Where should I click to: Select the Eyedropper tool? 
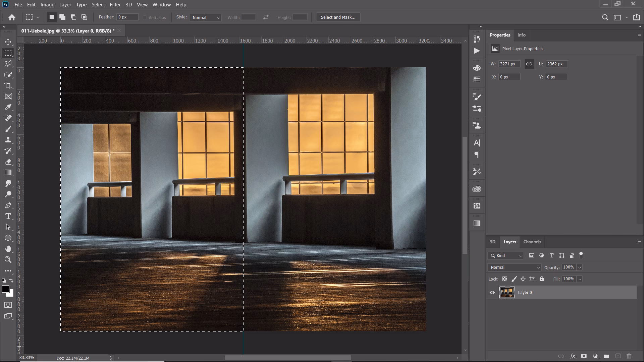tap(8, 107)
